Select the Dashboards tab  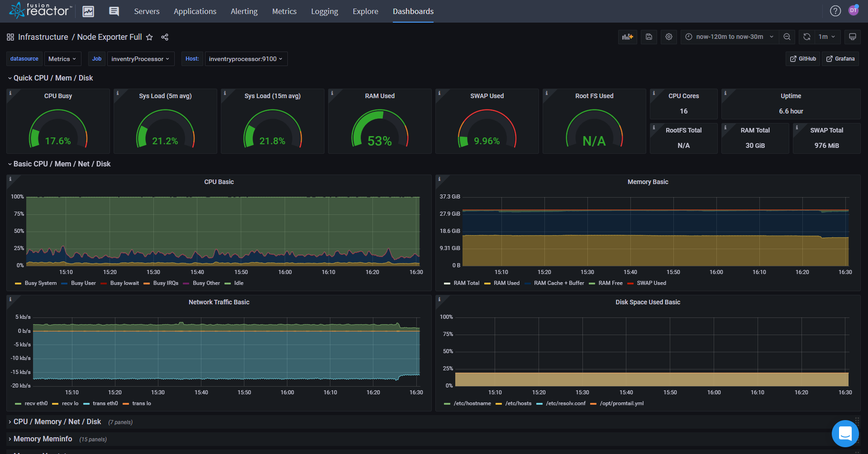413,11
